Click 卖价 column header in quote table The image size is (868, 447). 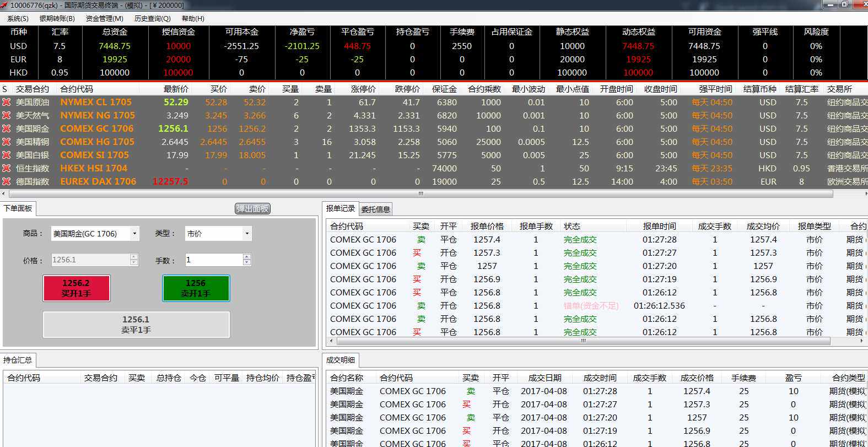[257, 89]
